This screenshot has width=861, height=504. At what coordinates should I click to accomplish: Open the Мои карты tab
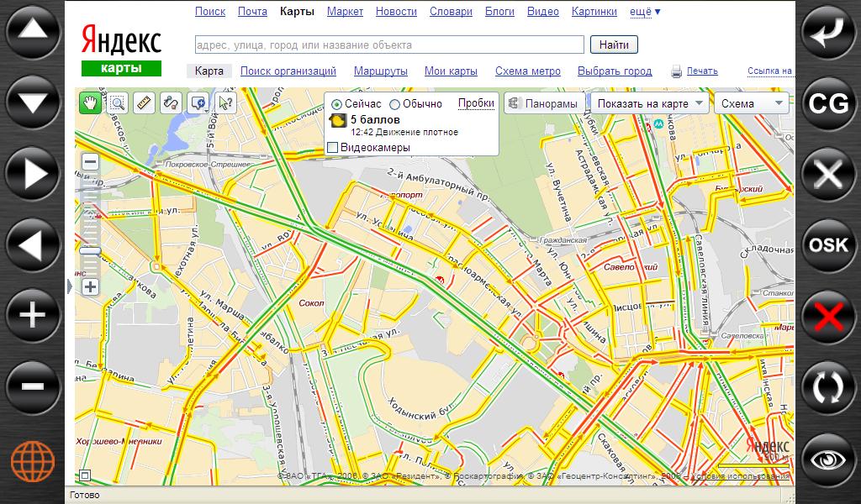point(451,71)
